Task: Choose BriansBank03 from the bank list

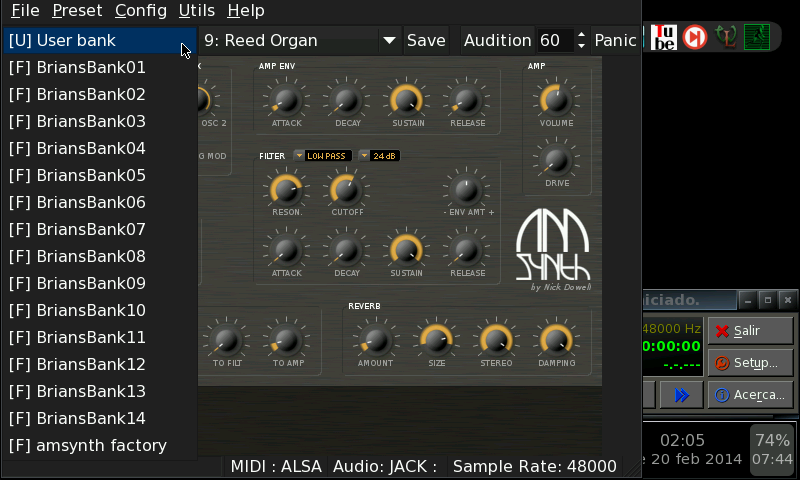Action: [x=100, y=121]
